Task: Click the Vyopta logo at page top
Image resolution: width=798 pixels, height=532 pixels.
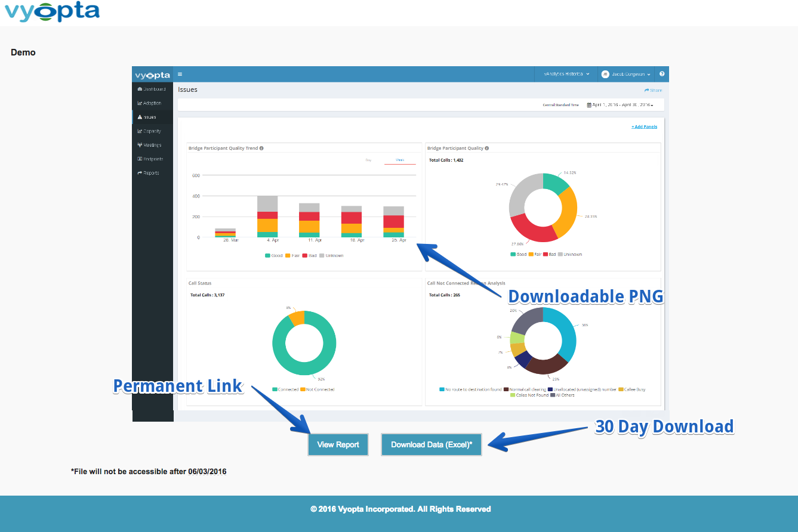Action: (x=52, y=11)
